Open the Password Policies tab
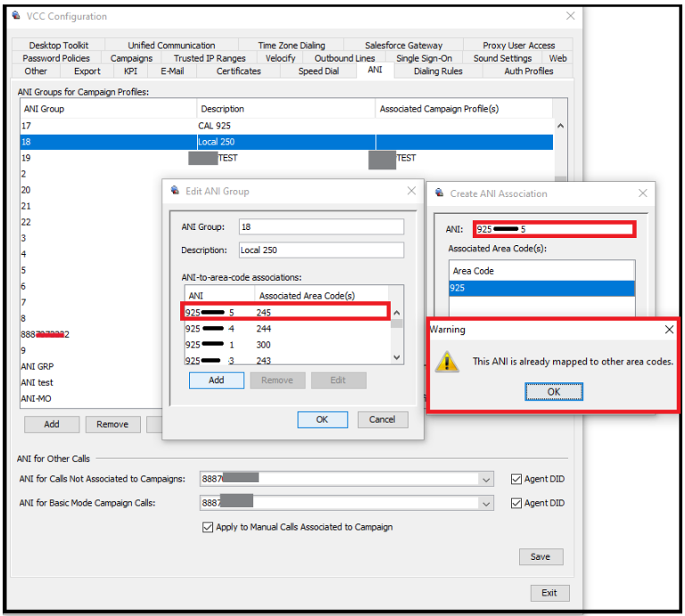685x616 pixels. [x=56, y=58]
